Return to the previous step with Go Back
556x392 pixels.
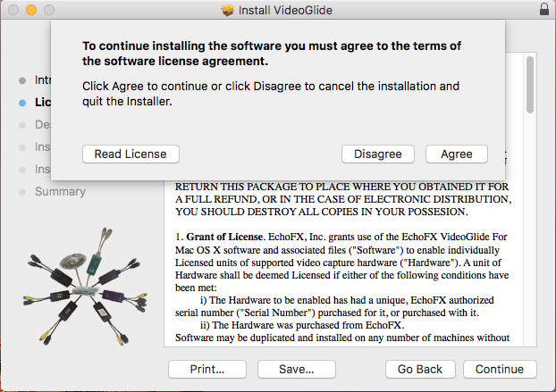[420, 370]
